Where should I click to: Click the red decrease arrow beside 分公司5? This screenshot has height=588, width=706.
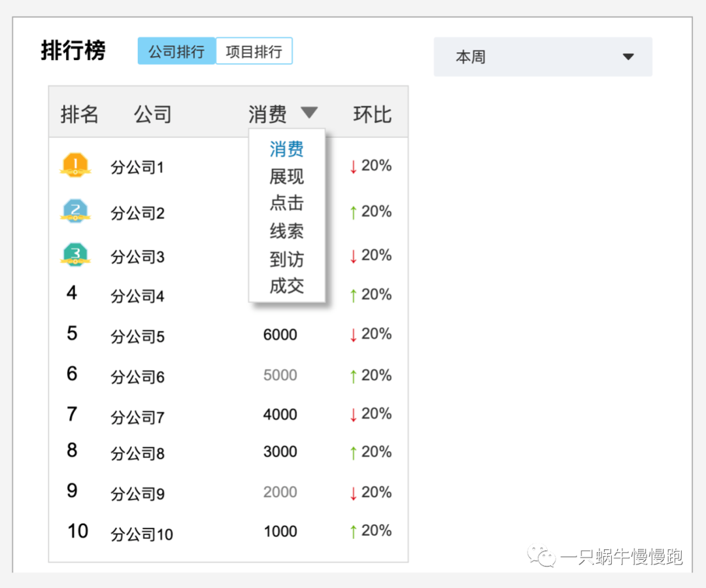click(353, 334)
